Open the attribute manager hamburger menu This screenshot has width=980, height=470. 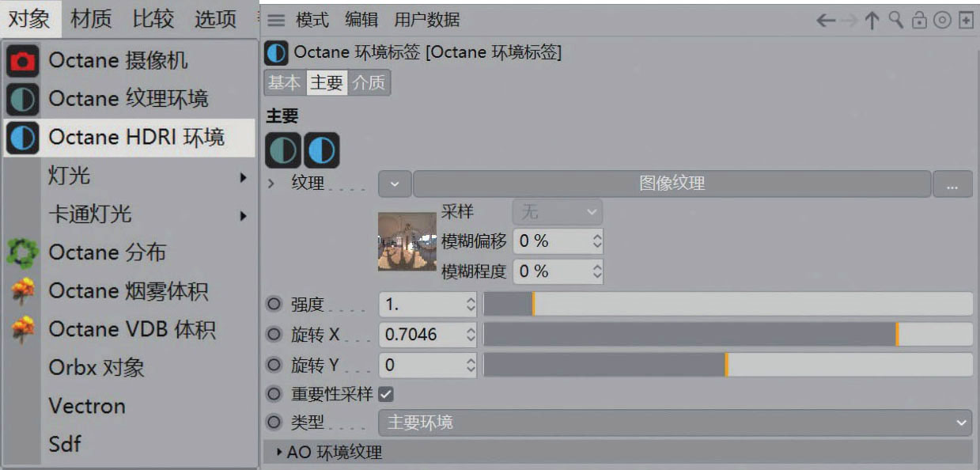tap(276, 20)
